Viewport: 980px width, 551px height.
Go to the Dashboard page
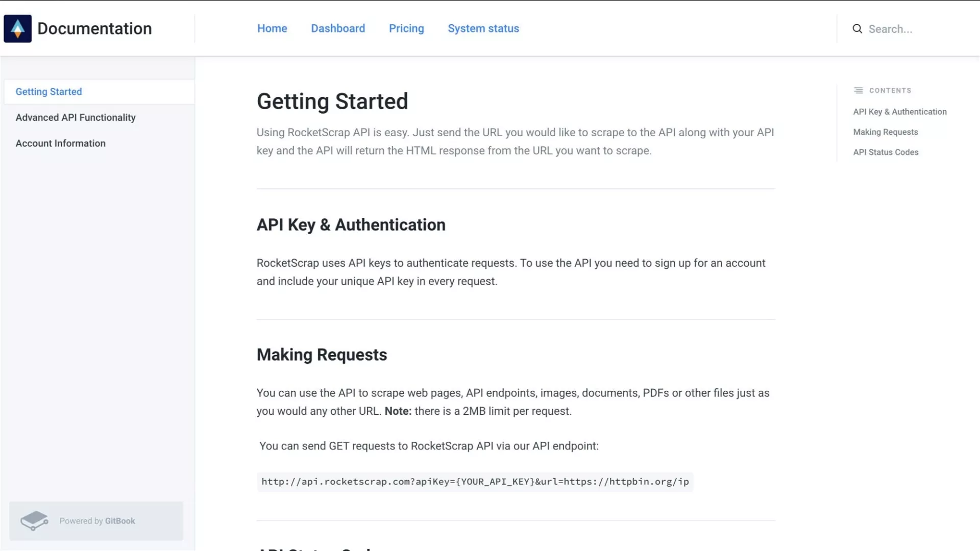coord(338,29)
